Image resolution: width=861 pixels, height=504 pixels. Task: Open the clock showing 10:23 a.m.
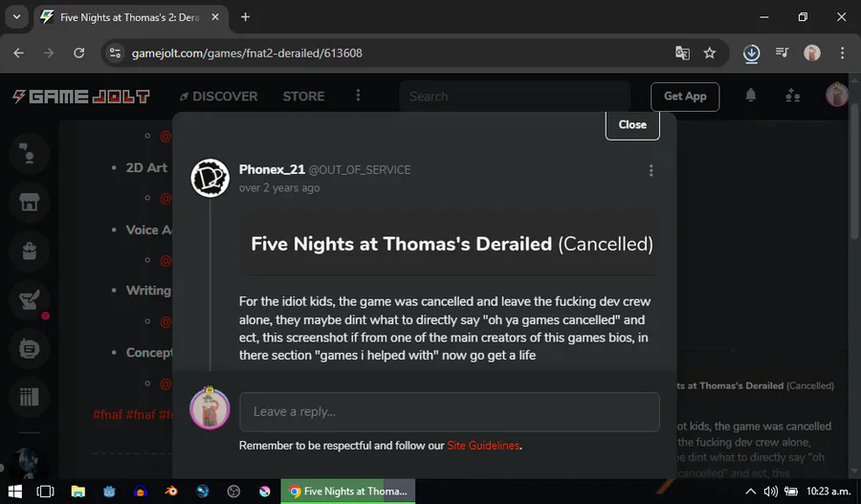tap(828, 492)
